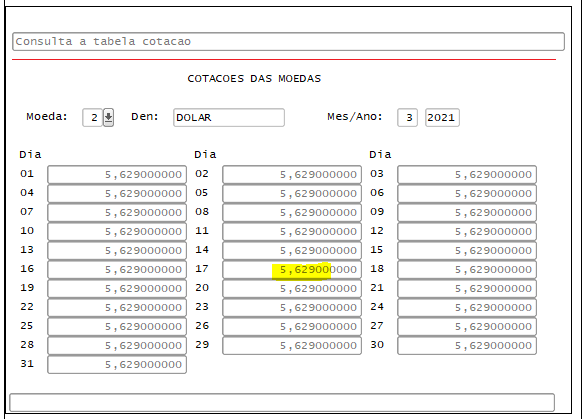Select the quotation field for day 01
The height and width of the screenshot is (419, 584).
pos(117,175)
